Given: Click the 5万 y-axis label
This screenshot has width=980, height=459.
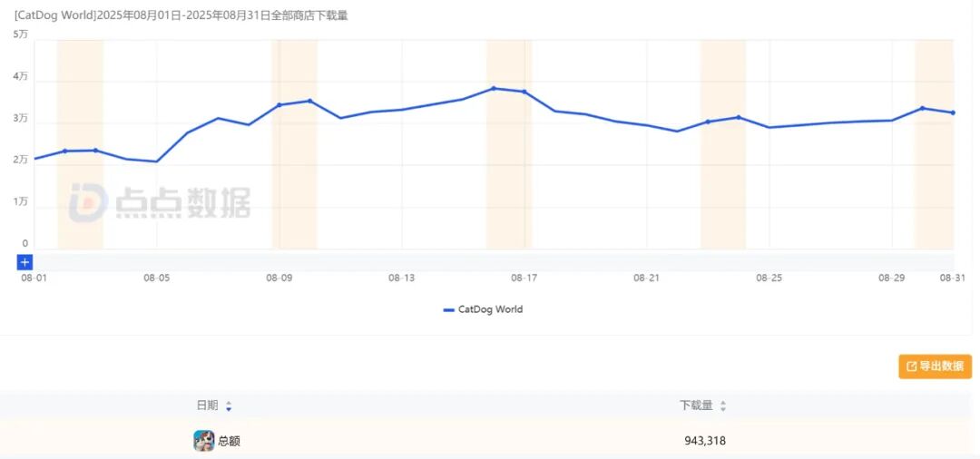Looking at the screenshot, I should coord(21,34).
